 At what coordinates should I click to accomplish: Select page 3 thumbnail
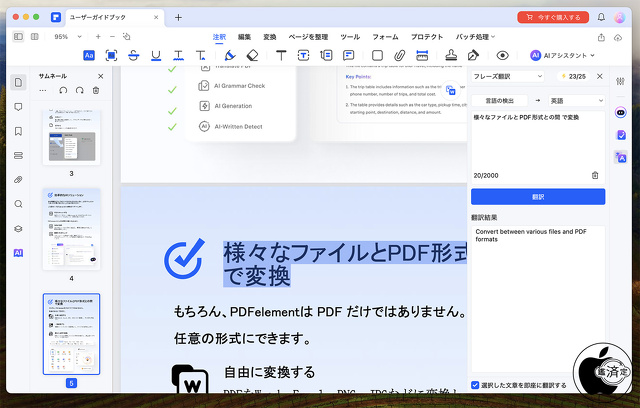click(x=71, y=137)
